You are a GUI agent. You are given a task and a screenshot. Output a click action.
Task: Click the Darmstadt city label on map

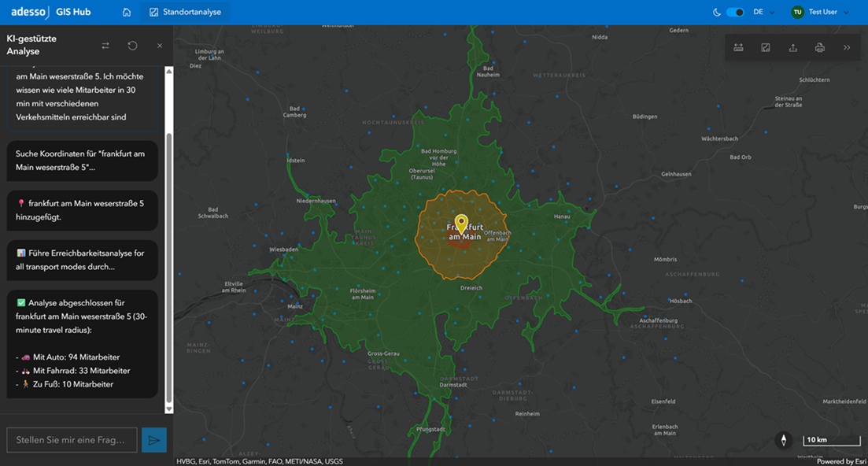(453, 385)
